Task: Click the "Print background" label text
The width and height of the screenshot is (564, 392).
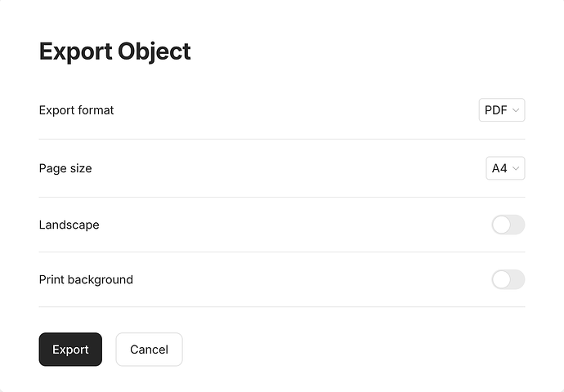Action: coord(86,279)
